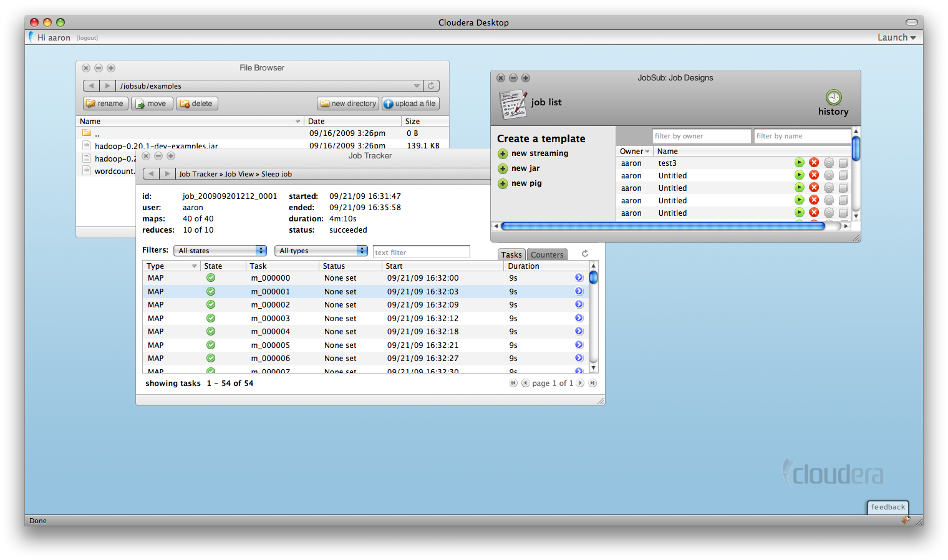This screenshot has width=948, height=560.
Task: View details arrow for task m_000006
Action: 579,358
